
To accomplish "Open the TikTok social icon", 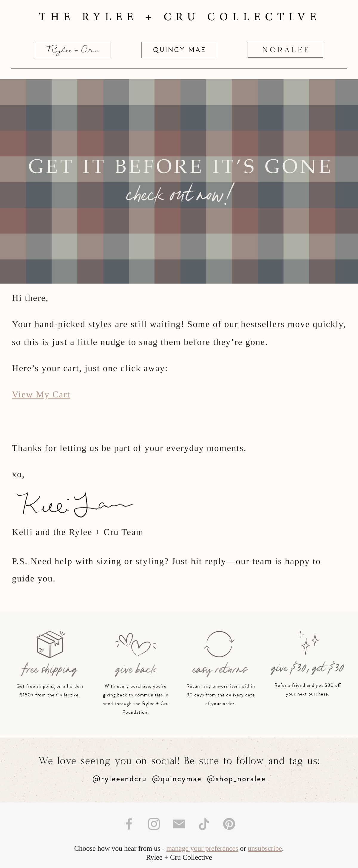I will point(204,824).
